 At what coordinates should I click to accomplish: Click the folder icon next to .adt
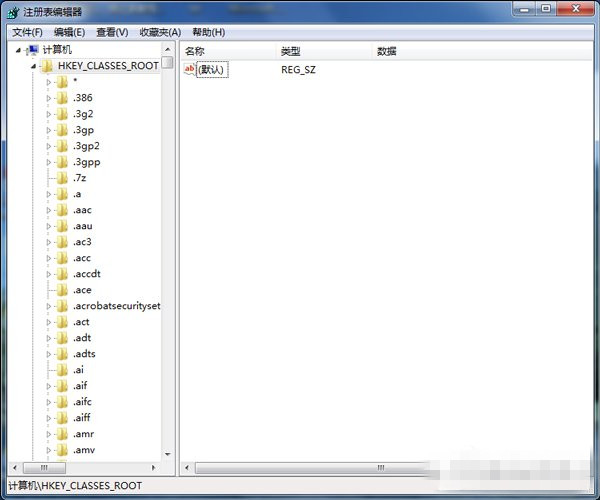click(62, 338)
